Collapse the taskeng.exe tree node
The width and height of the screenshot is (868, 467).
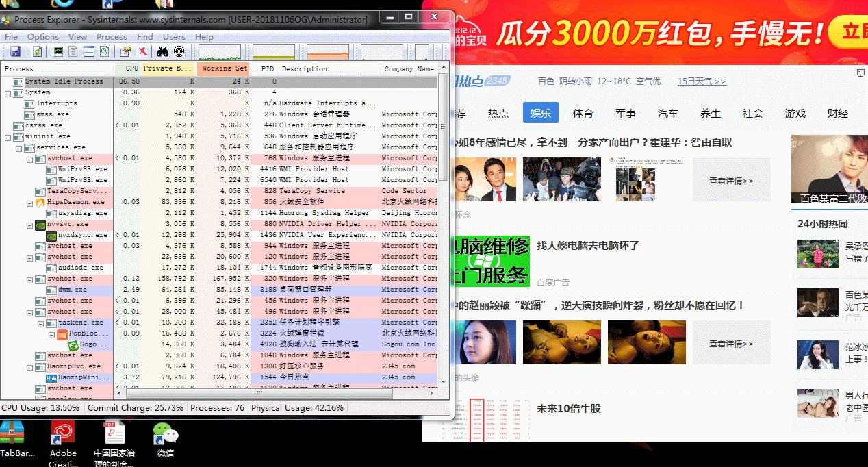tap(40, 323)
